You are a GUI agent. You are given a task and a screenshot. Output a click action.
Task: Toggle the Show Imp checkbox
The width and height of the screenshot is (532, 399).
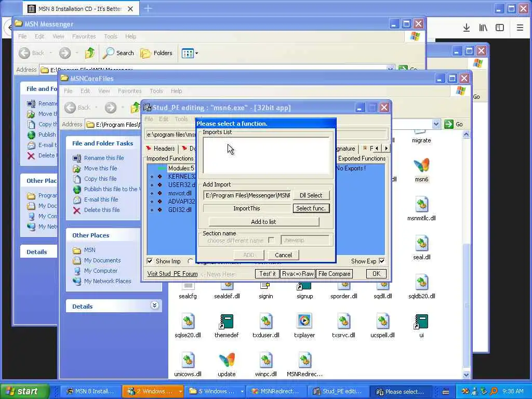(150, 261)
